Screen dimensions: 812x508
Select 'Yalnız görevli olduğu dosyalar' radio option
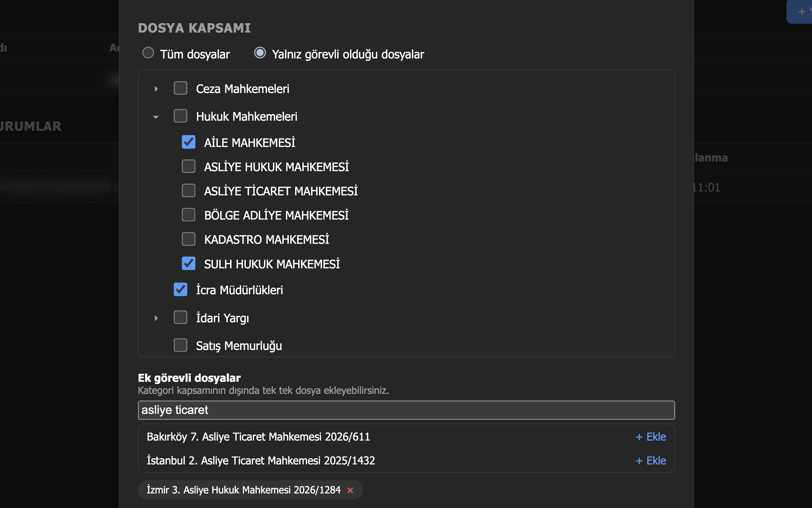tap(260, 53)
